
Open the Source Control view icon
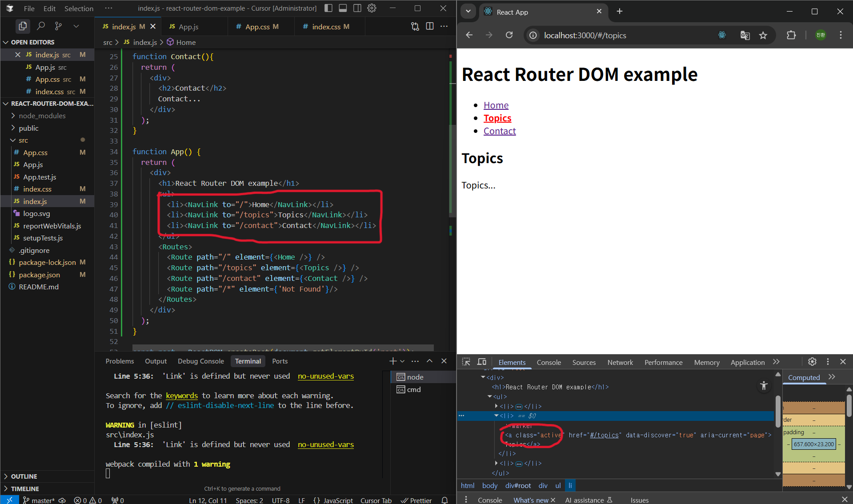(58, 26)
